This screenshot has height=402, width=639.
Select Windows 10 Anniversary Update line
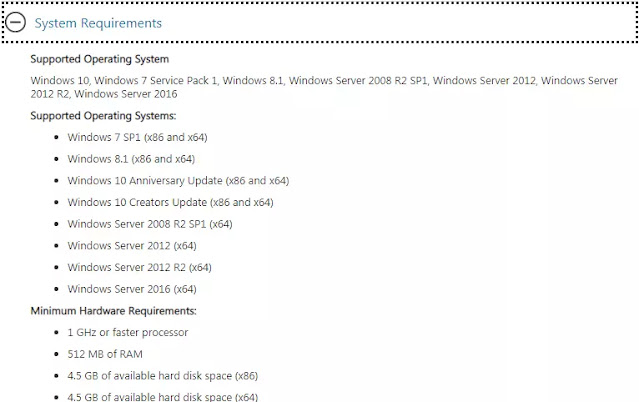[x=178, y=181]
